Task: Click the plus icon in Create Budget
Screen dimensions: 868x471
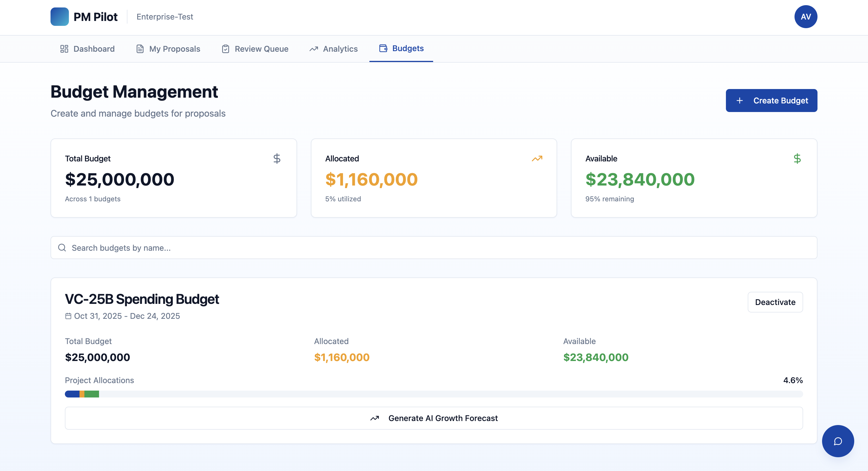Action: (739, 101)
